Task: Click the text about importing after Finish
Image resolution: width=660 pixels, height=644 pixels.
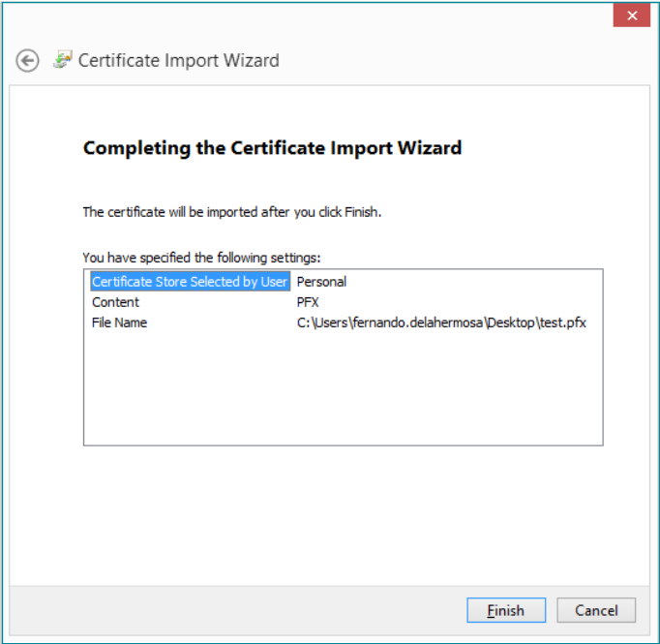Action: 231,212
